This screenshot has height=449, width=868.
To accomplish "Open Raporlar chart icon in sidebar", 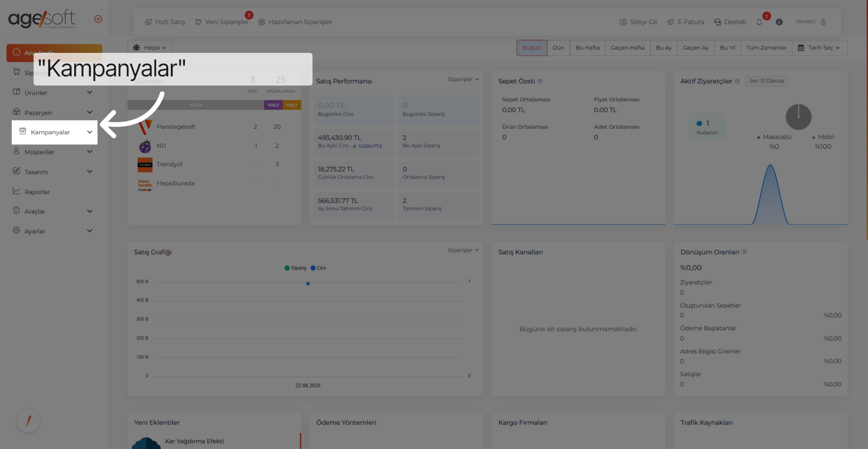I will [17, 191].
